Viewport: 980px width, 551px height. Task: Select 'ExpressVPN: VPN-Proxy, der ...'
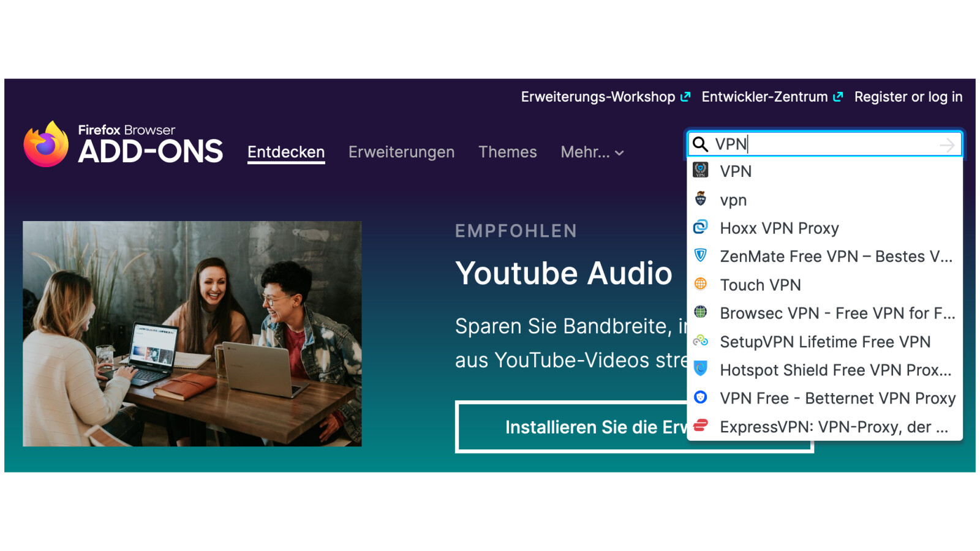[x=824, y=426]
